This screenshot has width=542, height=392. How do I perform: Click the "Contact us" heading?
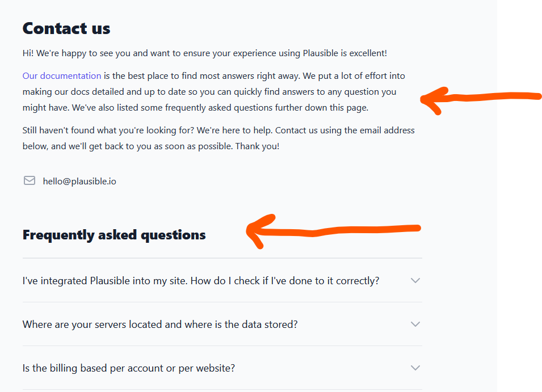(66, 28)
